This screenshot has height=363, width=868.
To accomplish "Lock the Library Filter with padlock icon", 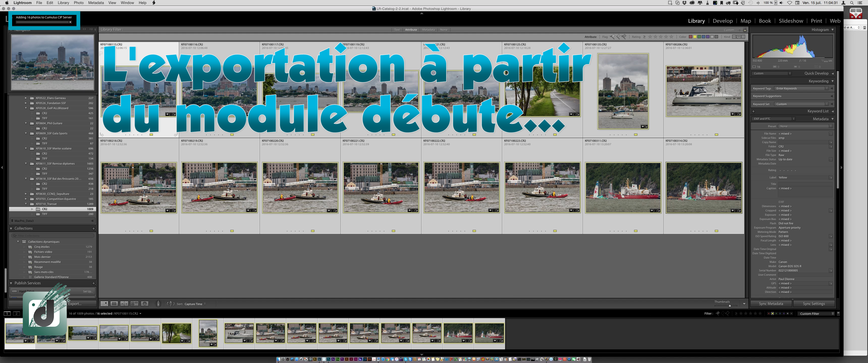I will pos(745,30).
